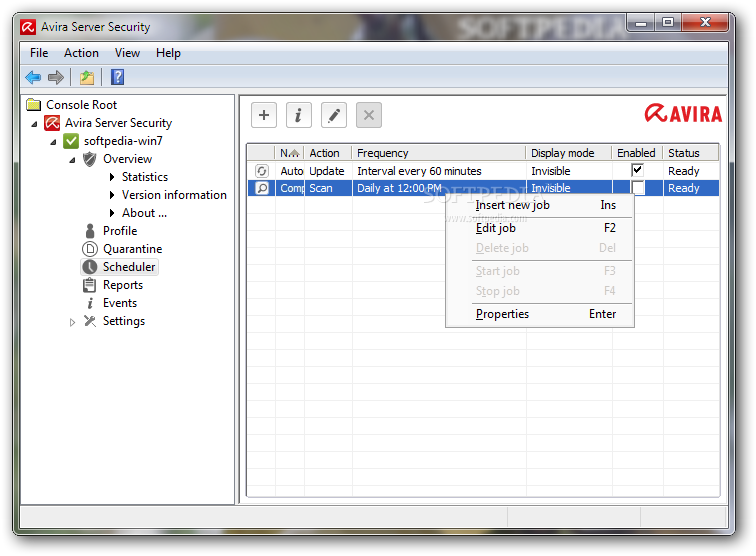Viewport: 756px width, 556px height.
Task: Collapse the softpedia-win7 node
Action: [x=53, y=142]
